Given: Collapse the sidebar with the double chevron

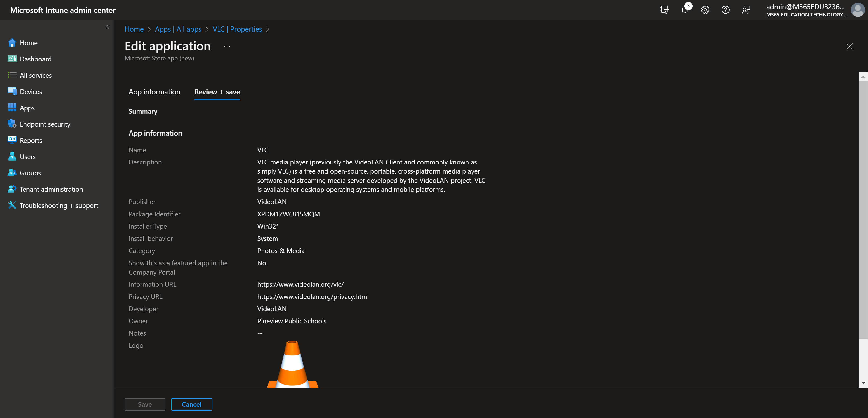Looking at the screenshot, I should [x=107, y=27].
